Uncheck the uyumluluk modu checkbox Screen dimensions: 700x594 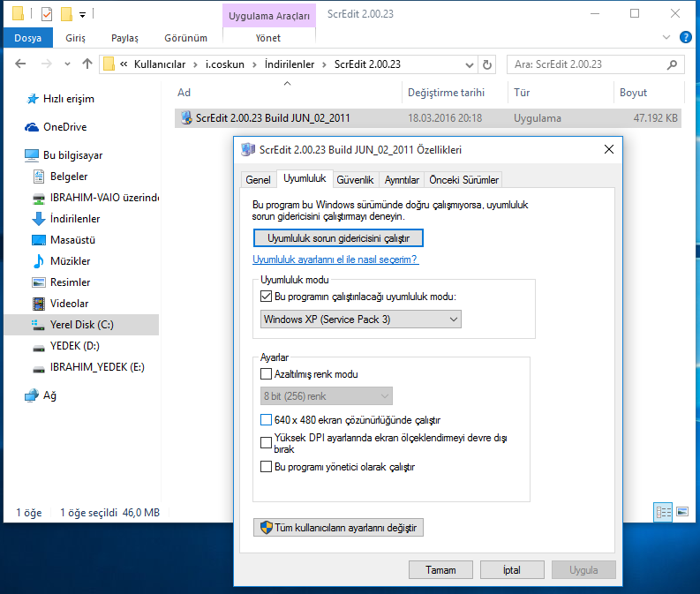[x=266, y=297]
